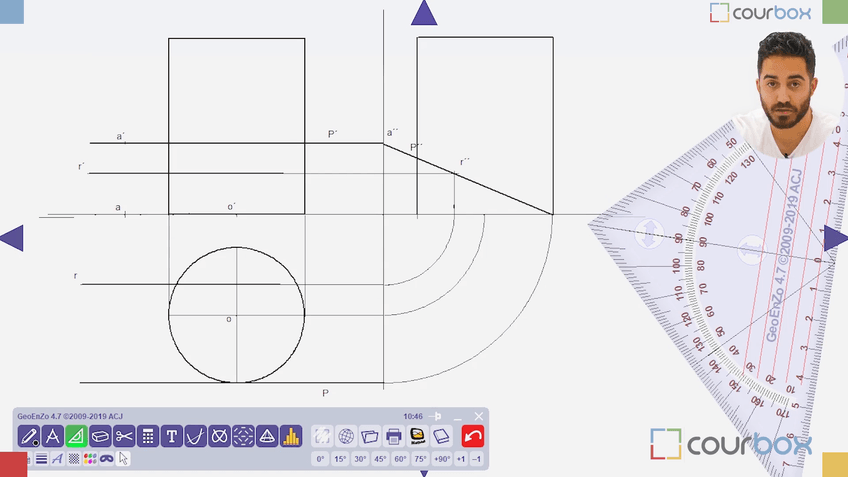Open the globe web icon
The image size is (848, 477).
[346, 436]
